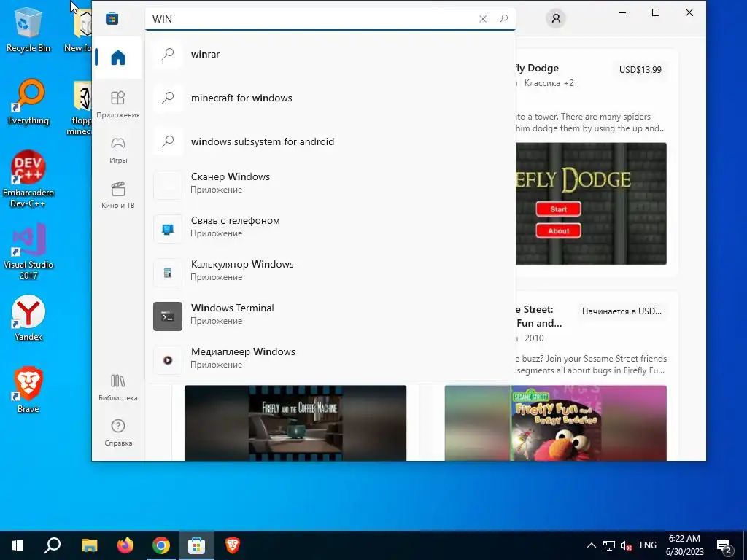Open Chrome from the taskbar

161,545
